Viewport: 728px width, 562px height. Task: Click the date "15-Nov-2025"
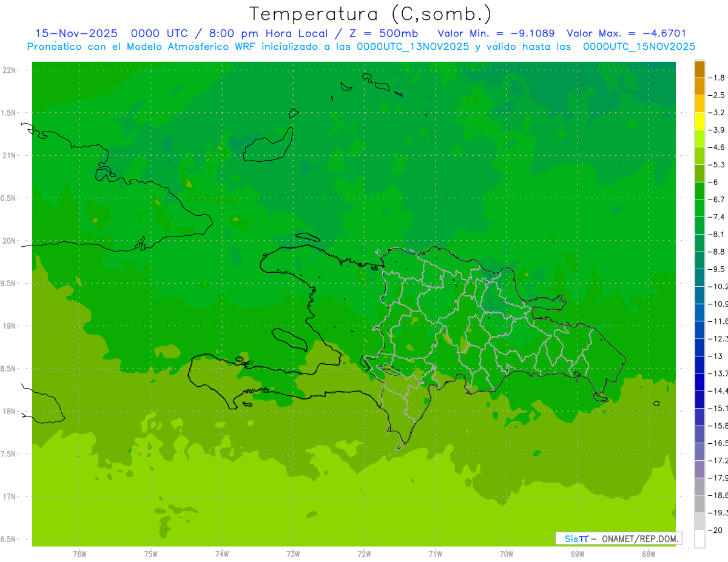(76, 33)
